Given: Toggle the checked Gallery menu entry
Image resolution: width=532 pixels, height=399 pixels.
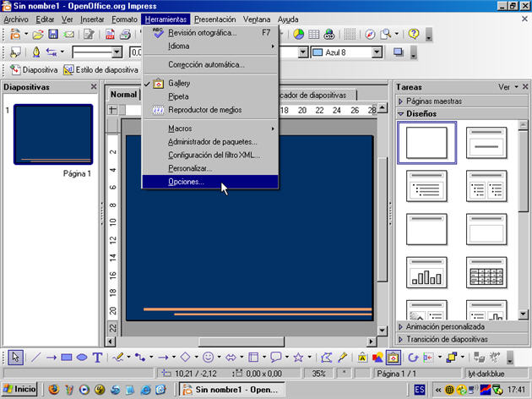Looking at the screenshot, I should point(179,83).
